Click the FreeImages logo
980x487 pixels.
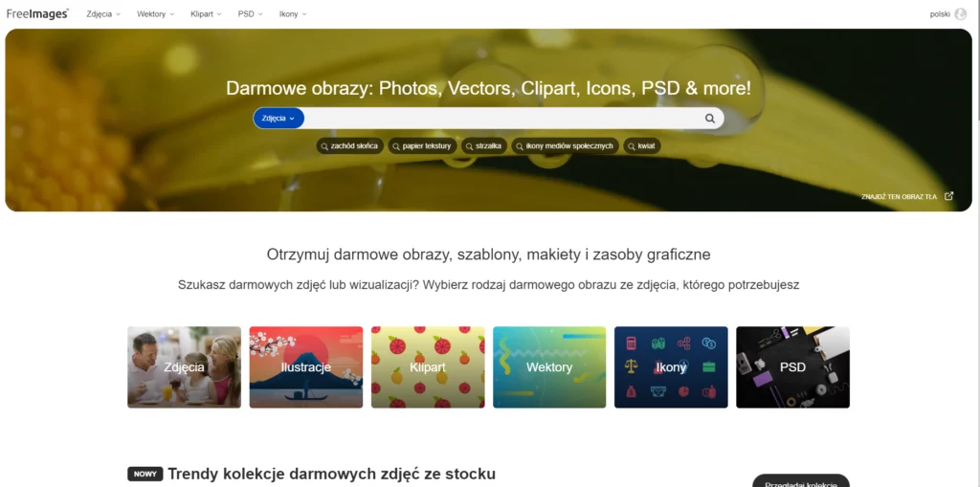tap(37, 13)
